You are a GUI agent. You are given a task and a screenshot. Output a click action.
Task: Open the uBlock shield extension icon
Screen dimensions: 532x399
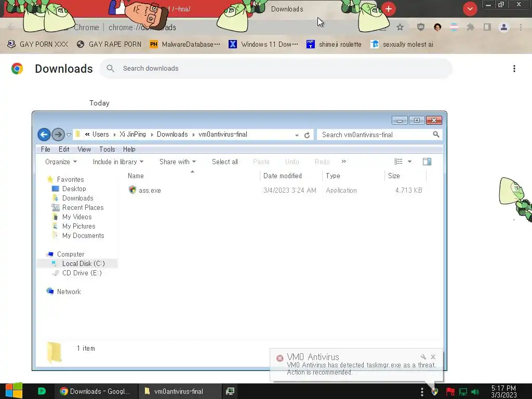[x=421, y=27]
